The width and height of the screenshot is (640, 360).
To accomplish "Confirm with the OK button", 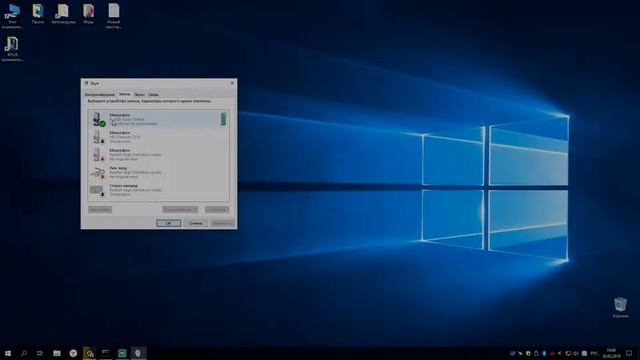I will [x=168, y=223].
